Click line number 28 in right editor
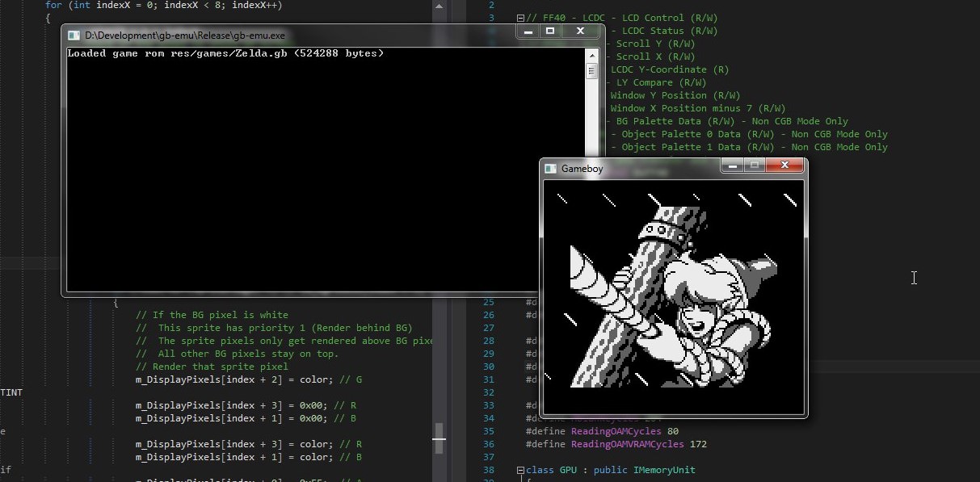 pos(488,341)
